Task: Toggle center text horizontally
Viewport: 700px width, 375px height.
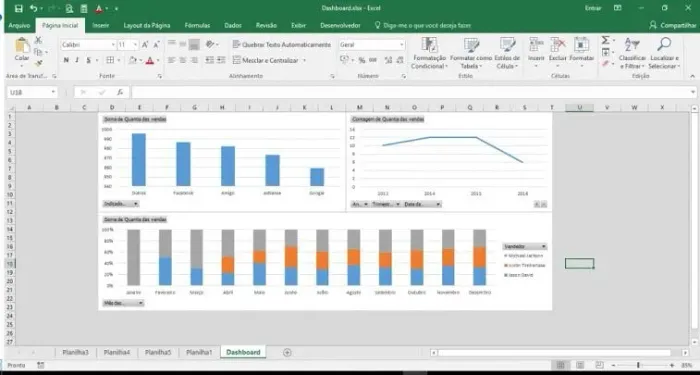Action: tap(183, 60)
